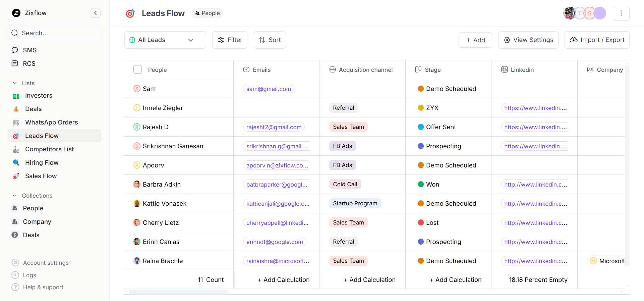Click the yellow ZYX stage dot
The height and width of the screenshot is (301, 644).
[x=421, y=108]
